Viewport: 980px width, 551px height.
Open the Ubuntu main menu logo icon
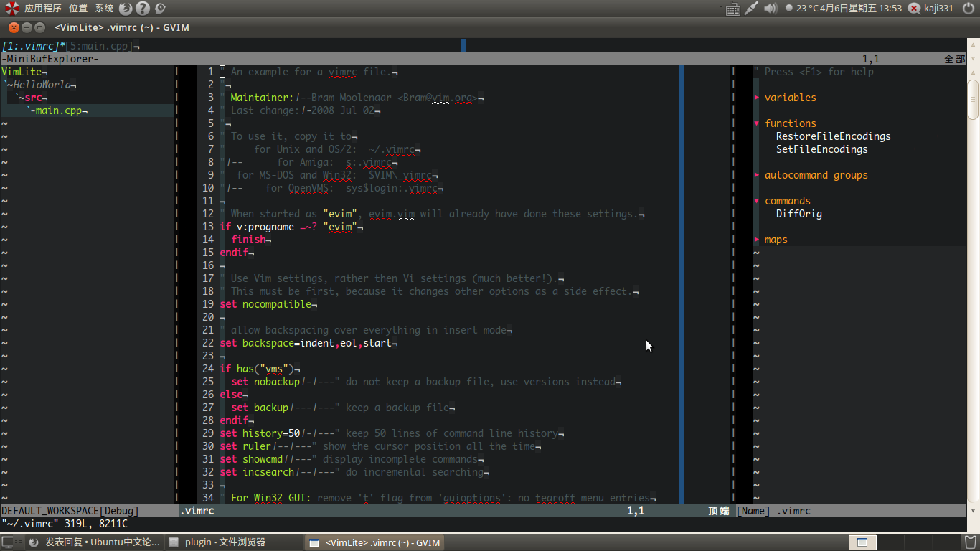coord(11,9)
